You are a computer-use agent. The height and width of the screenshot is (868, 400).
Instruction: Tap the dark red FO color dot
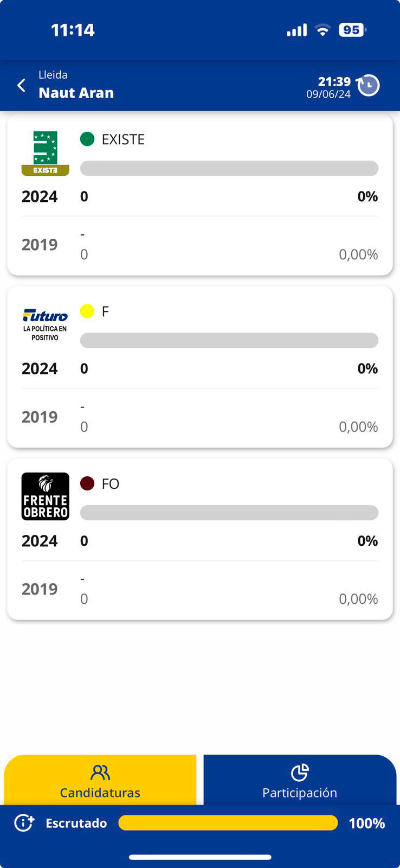(87, 483)
